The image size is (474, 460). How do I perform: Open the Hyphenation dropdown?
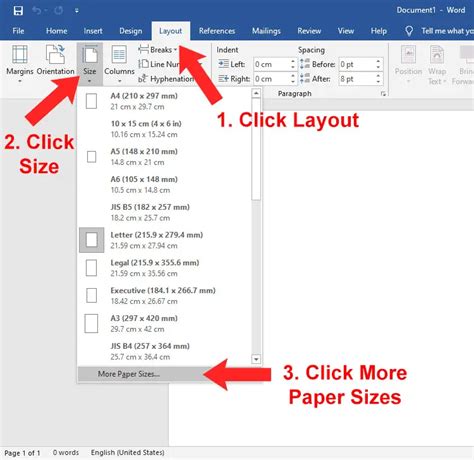pos(166,79)
